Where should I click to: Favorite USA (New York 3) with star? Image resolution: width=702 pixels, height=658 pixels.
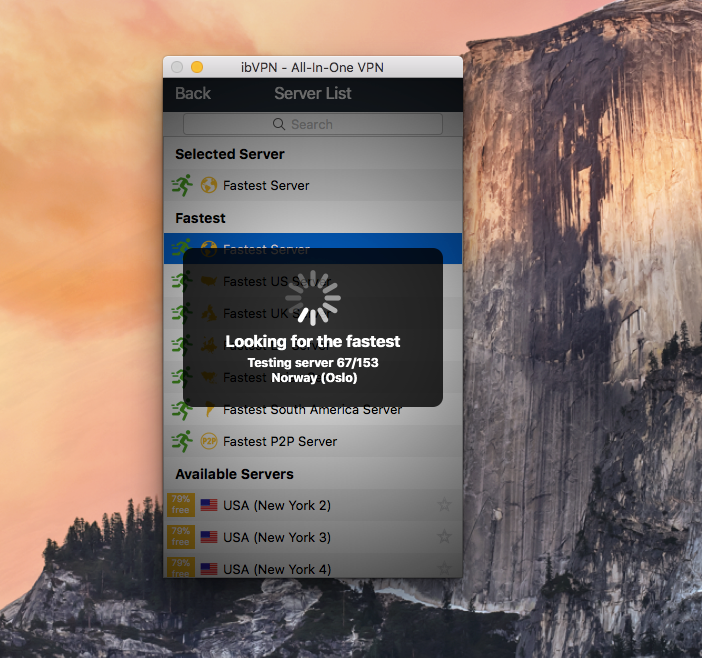(x=444, y=536)
